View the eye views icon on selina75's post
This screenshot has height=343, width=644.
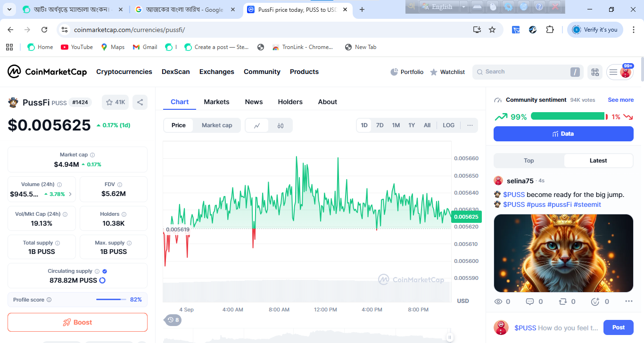(498, 302)
